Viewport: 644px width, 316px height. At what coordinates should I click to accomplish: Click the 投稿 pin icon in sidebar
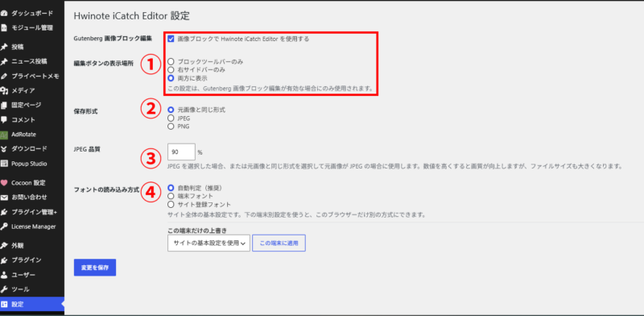tap(4, 47)
